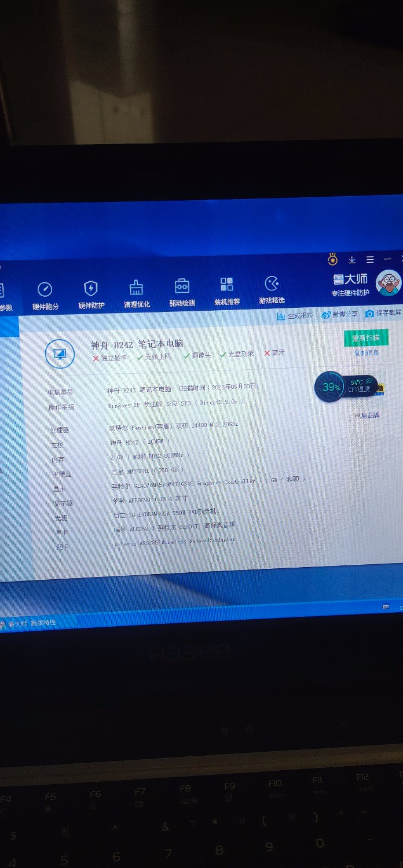The width and height of the screenshot is (403, 868).
Task: Open the hamburger menu in title bar
Action: pyautogui.click(x=370, y=259)
